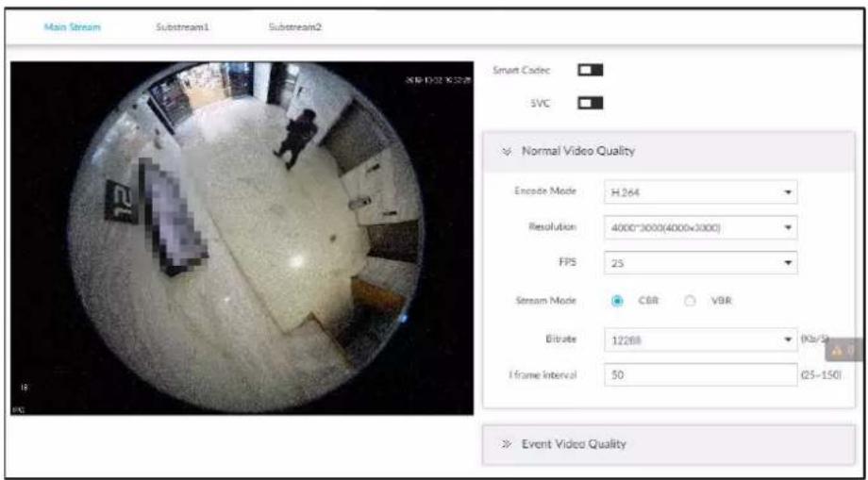Image resolution: width=868 pixels, height=480 pixels.
Task: Switch to the Main Stream tab
Action: click(x=72, y=27)
